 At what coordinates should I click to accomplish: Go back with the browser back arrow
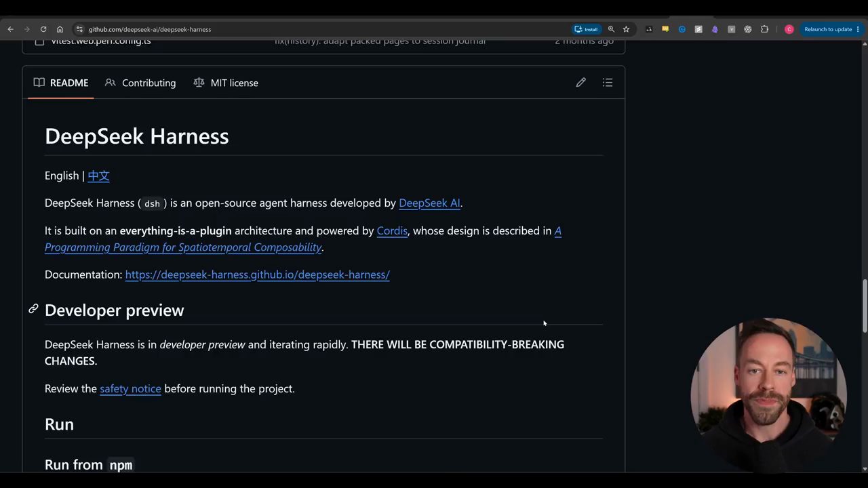[x=10, y=29]
